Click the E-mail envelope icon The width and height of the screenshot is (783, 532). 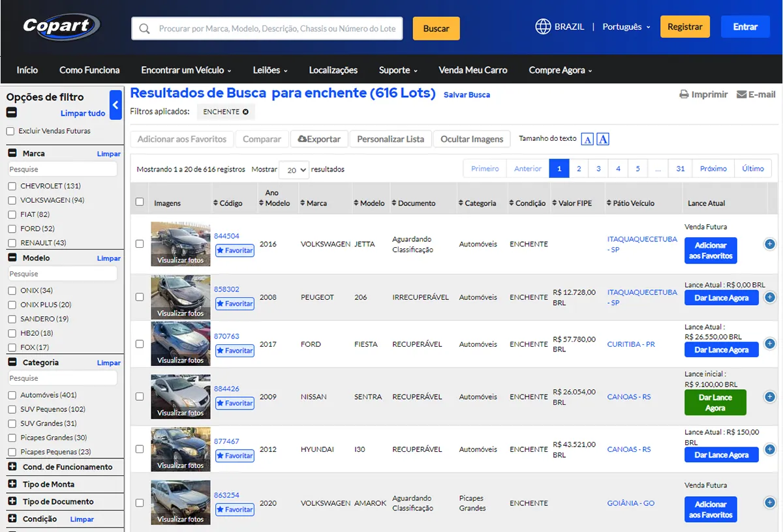pyautogui.click(x=741, y=95)
